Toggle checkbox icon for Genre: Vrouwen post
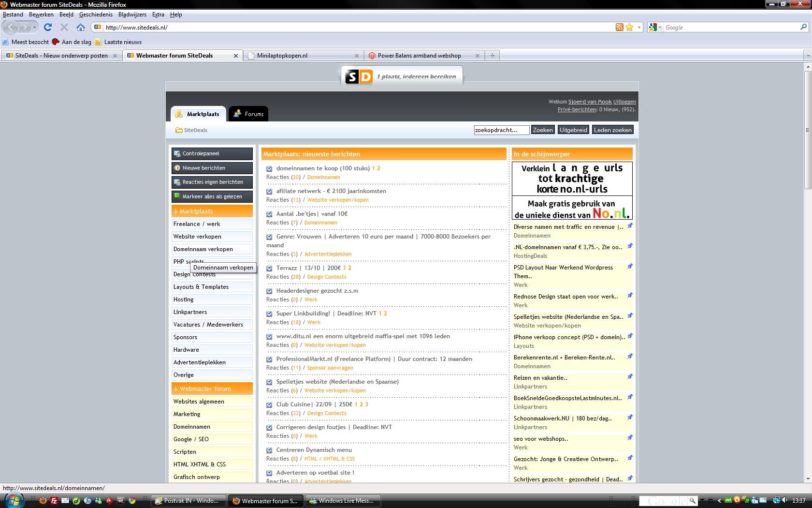This screenshot has height=508, width=812. (x=269, y=237)
